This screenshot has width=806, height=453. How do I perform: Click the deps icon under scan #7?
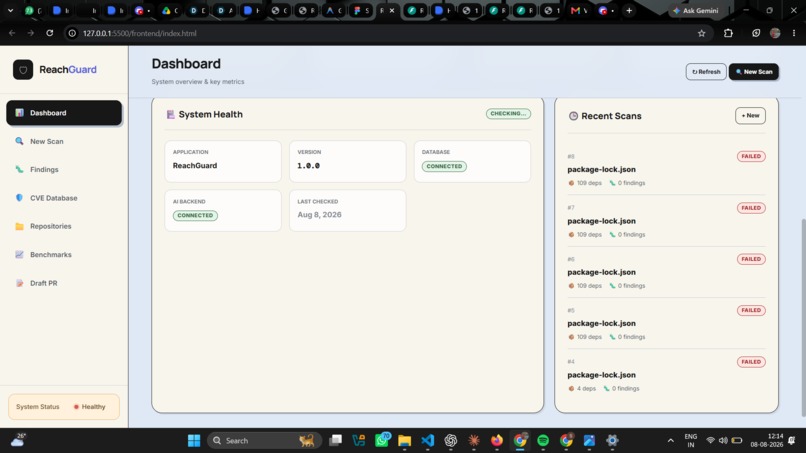[x=571, y=234]
